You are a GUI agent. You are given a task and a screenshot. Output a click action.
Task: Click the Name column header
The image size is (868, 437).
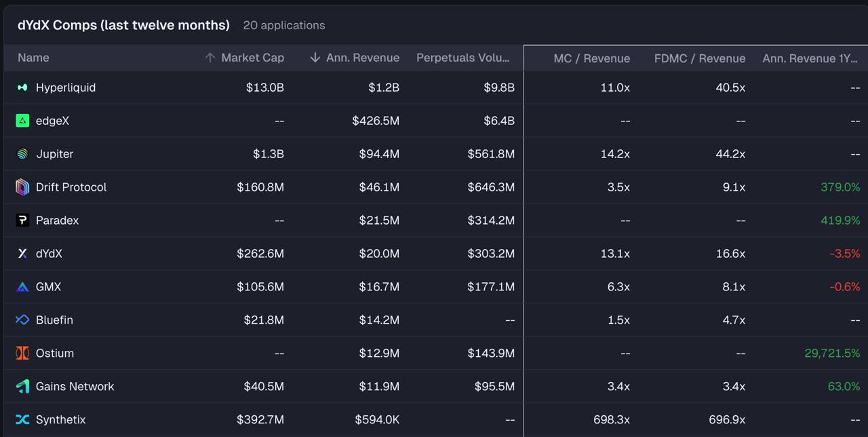33,58
